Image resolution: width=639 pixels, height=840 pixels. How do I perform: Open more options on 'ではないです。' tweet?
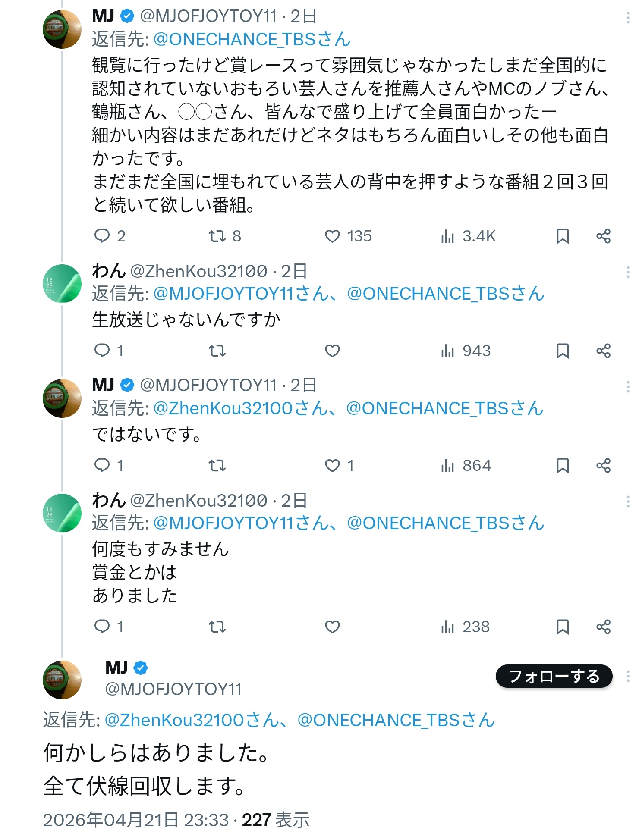pos(628,386)
